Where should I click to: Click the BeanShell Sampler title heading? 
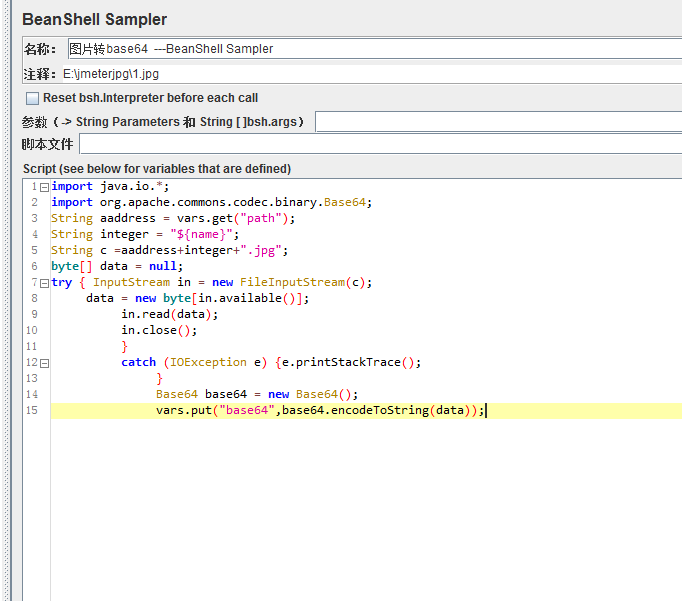pos(94,20)
